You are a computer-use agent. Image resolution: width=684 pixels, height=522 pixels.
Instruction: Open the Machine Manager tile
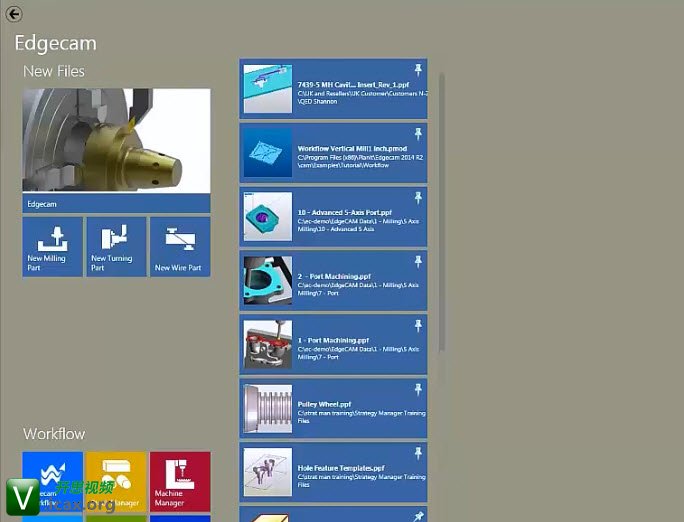coord(180,481)
